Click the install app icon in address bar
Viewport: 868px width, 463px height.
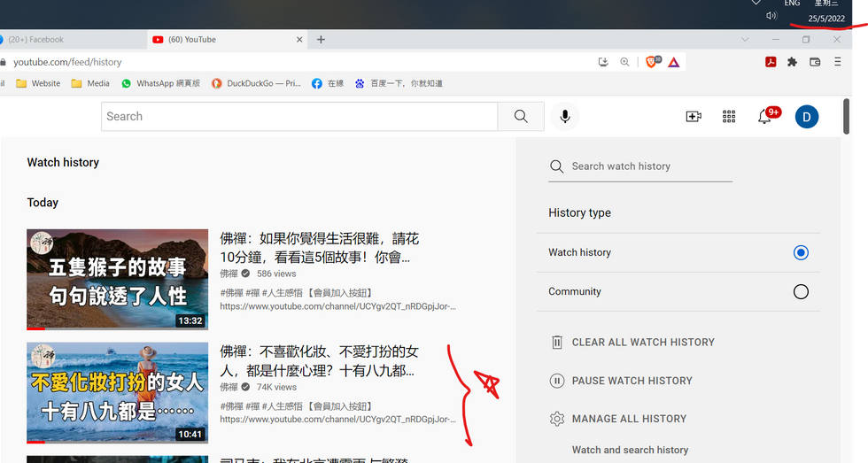(603, 62)
